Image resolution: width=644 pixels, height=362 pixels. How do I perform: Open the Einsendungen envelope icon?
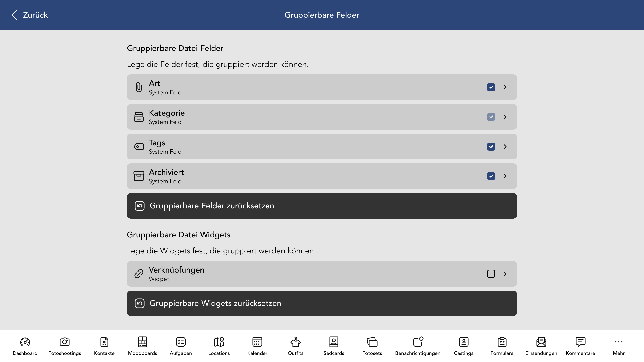(x=541, y=342)
